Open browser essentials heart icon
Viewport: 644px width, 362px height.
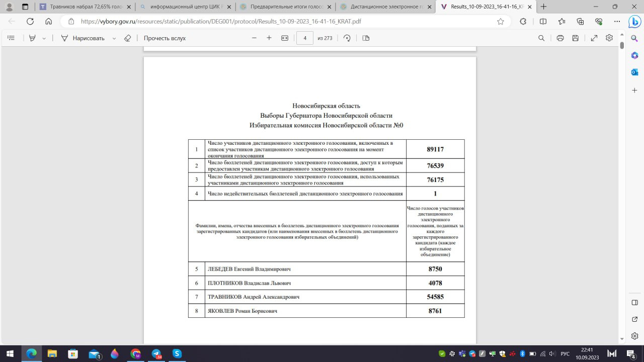coord(599,22)
